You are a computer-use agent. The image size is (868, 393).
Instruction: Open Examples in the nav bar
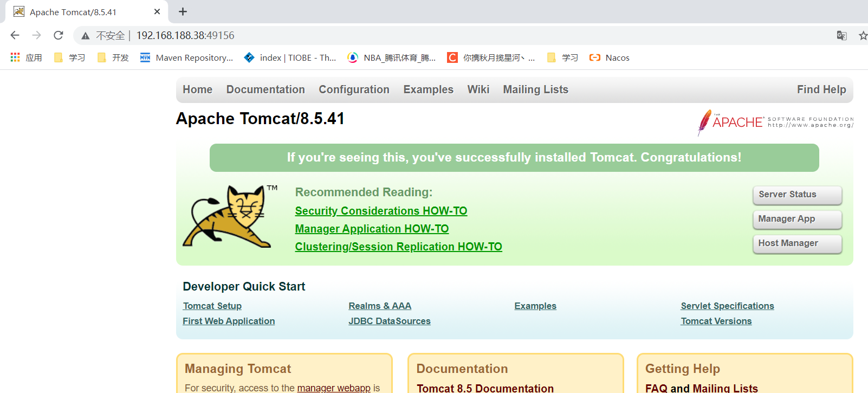[x=428, y=89]
